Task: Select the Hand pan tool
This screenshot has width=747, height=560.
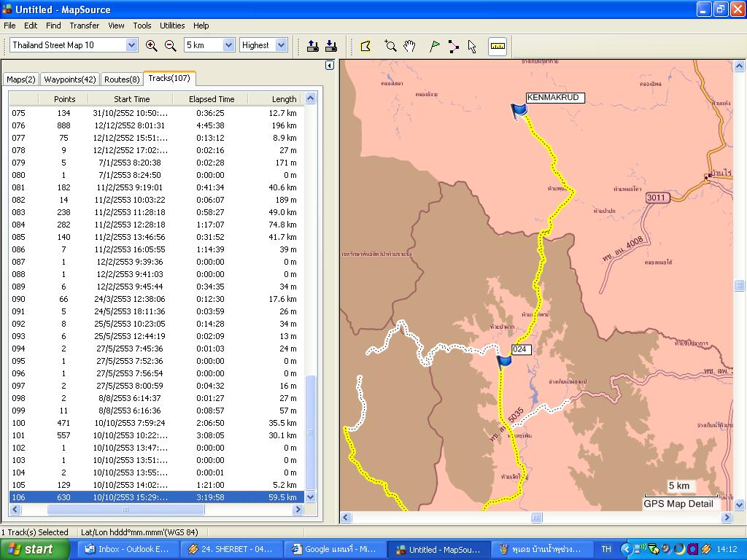Action: 409,46
